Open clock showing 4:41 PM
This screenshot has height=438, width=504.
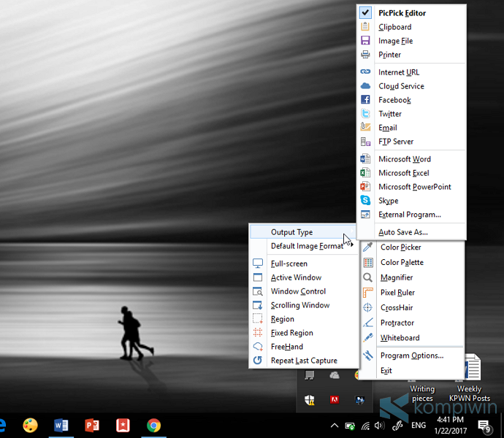tap(451, 425)
